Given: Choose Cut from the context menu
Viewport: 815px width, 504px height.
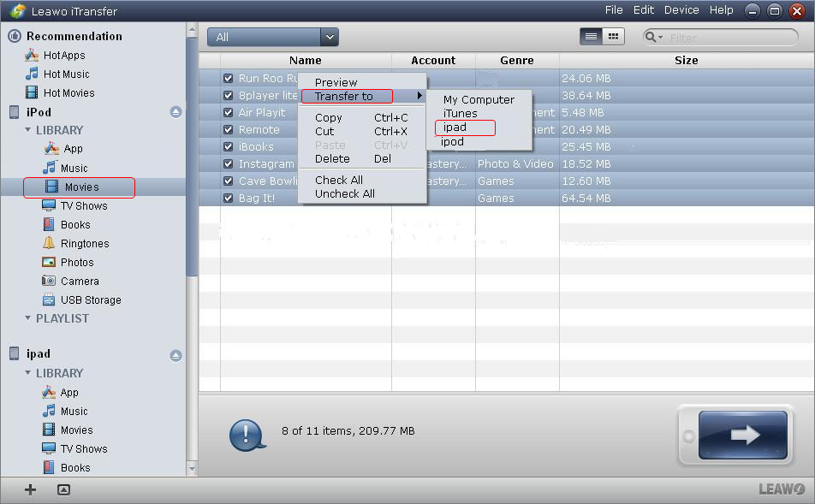Looking at the screenshot, I should tap(324, 132).
